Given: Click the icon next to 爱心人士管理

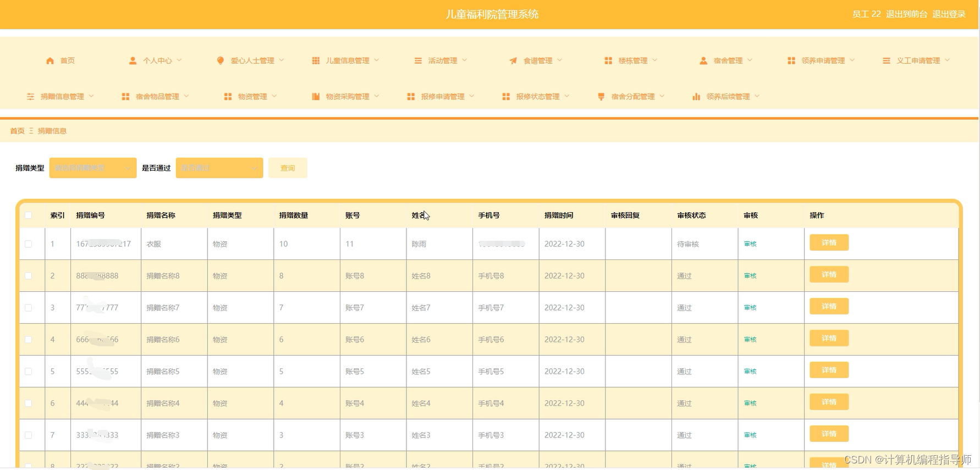Looking at the screenshot, I should 221,60.
